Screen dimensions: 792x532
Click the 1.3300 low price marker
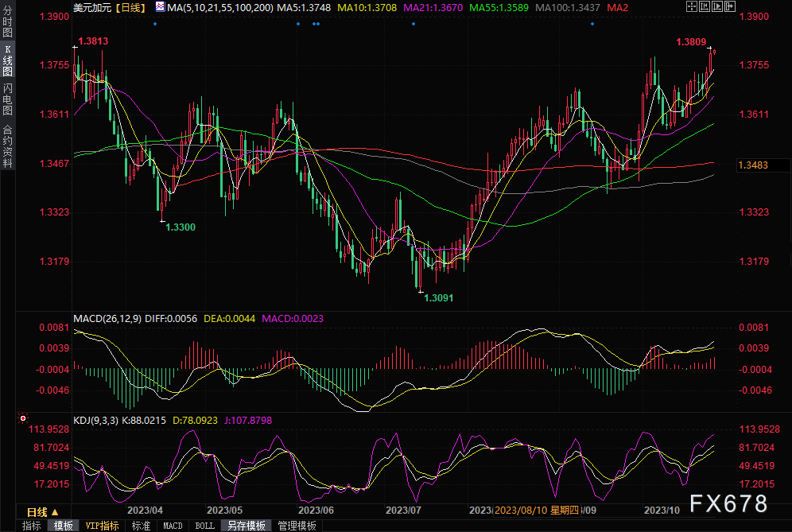(181, 227)
